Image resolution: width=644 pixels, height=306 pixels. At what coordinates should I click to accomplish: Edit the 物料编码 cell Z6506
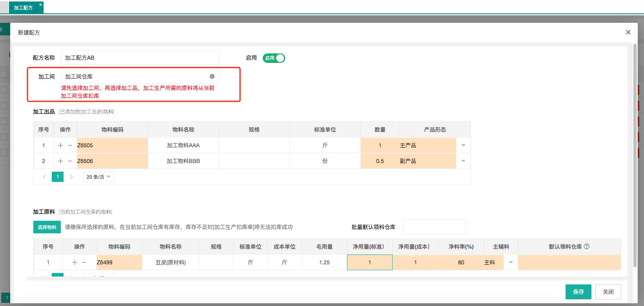113,161
